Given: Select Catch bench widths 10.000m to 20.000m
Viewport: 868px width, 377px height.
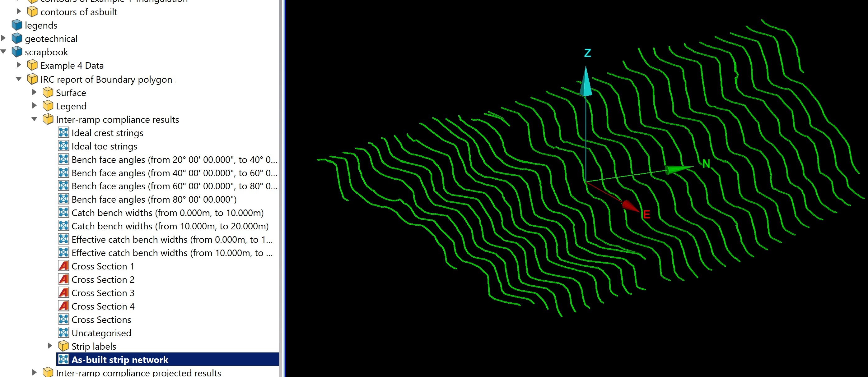Looking at the screenshot, I should coord(170,226).
